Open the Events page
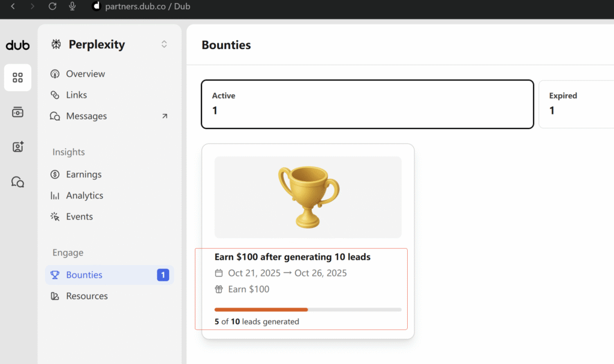 (x=79, y=216)
